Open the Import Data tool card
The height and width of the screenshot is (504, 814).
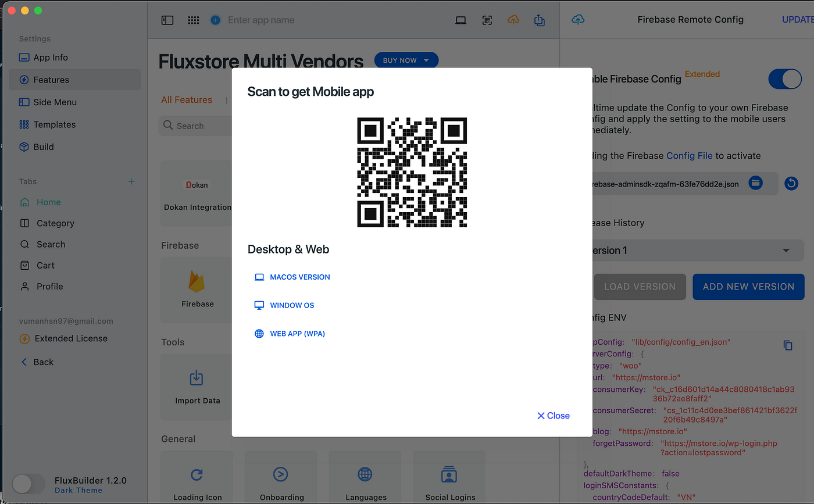pos(197,387)
